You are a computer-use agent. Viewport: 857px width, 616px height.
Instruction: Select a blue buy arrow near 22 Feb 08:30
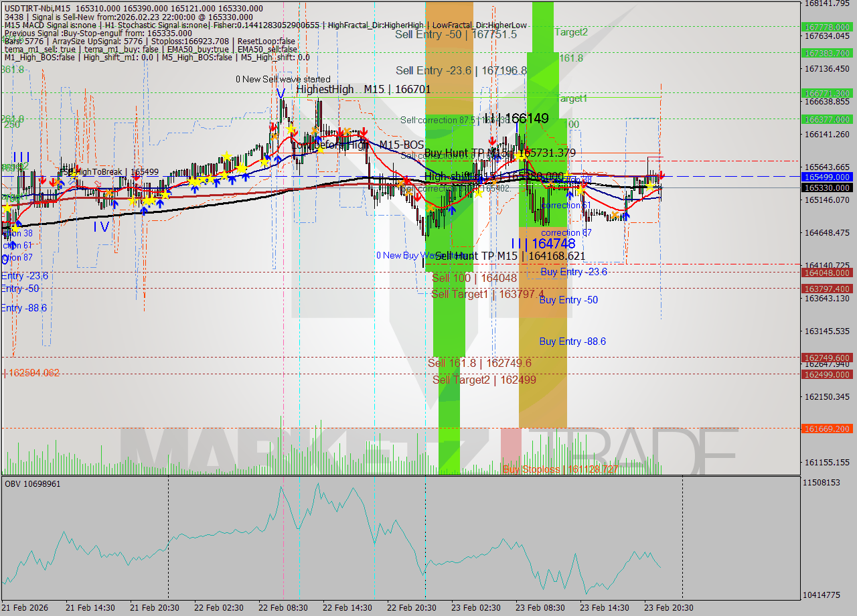(277, 159)
